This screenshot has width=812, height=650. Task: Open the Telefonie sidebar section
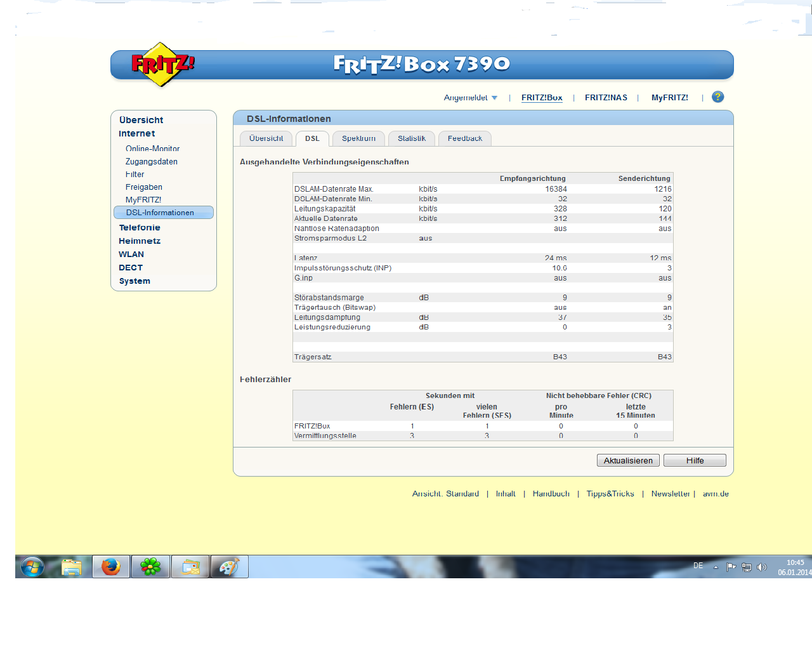coord(139,227)
